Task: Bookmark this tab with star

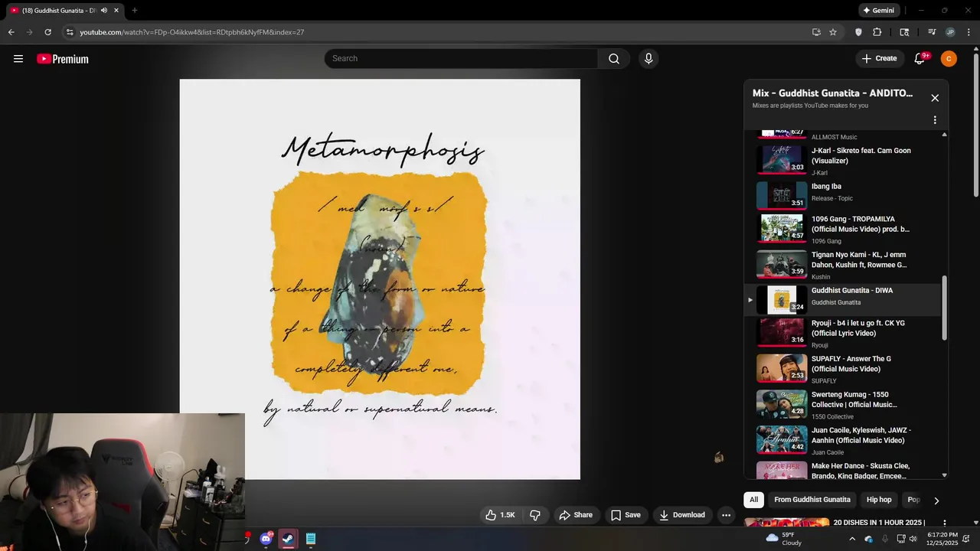Action: pyautogui.click(x=833, y=32)
